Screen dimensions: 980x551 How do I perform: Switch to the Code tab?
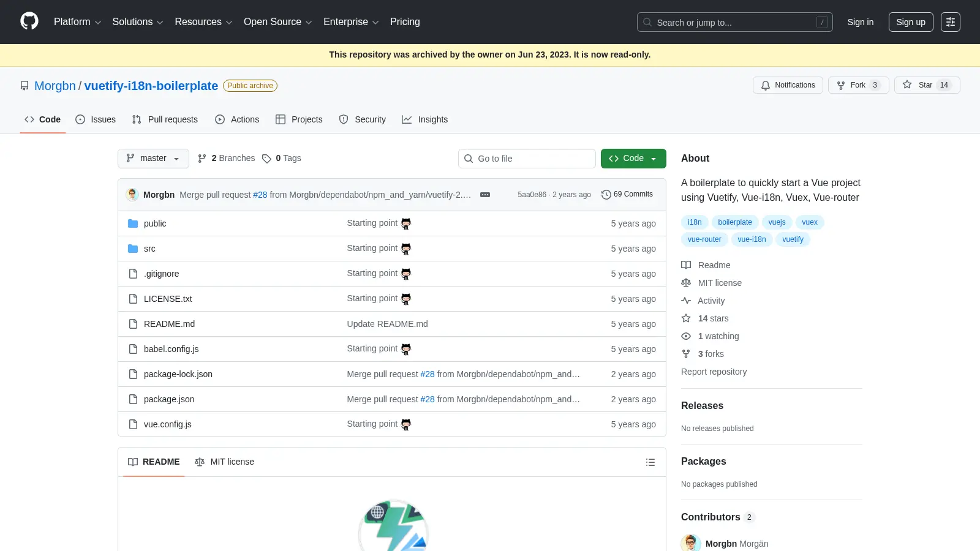42,119
